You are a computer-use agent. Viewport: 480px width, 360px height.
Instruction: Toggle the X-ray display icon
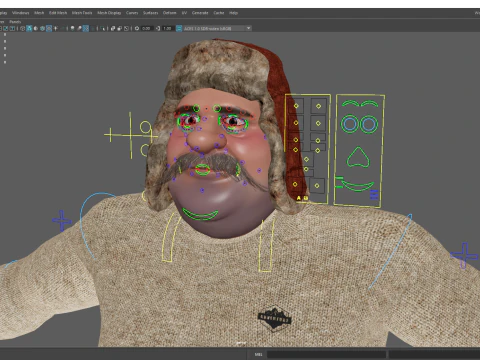(x=113, y=29)
